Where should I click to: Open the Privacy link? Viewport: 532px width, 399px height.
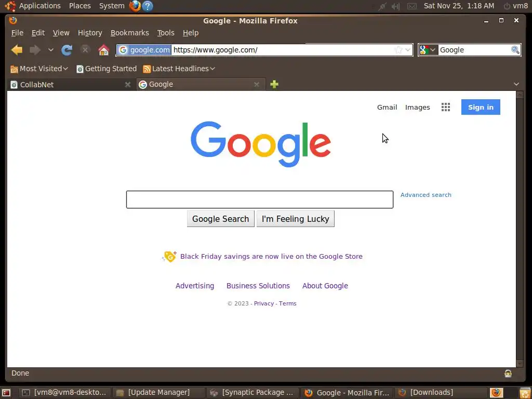[x=263, y=303]
